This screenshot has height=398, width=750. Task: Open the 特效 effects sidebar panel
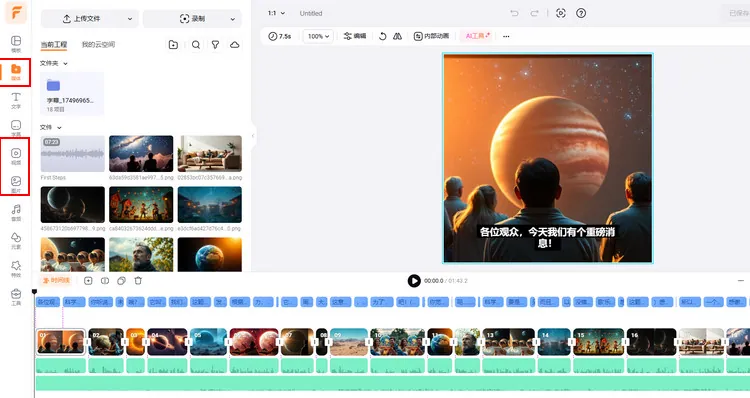[16, 269]
